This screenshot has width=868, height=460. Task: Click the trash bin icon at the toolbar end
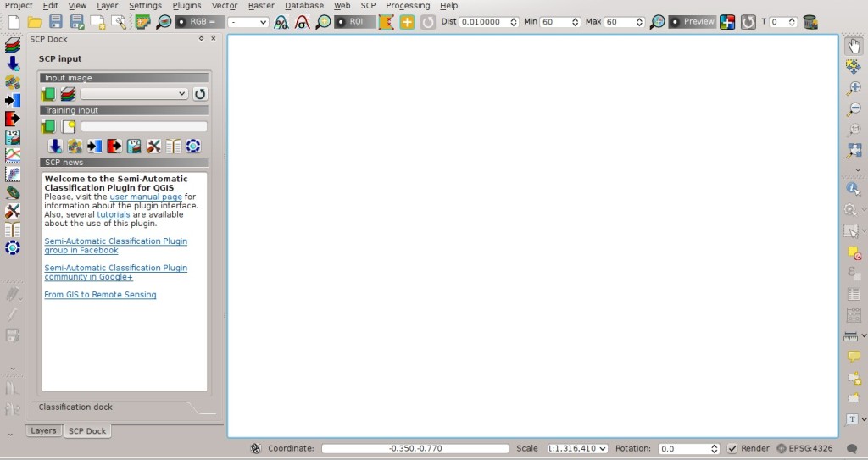(x=810, y=22)
